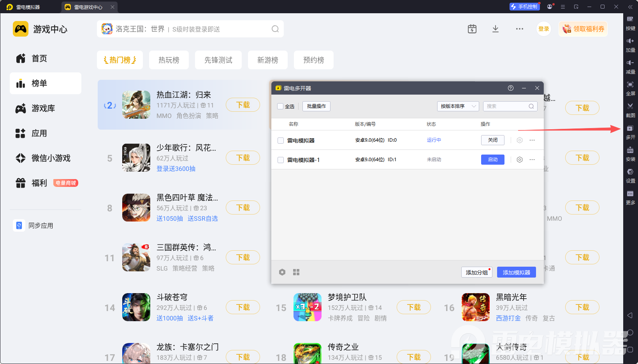Open 微信小游戏 in the left navigation
Screen dimensions: 638x364
tap(46, 158)
